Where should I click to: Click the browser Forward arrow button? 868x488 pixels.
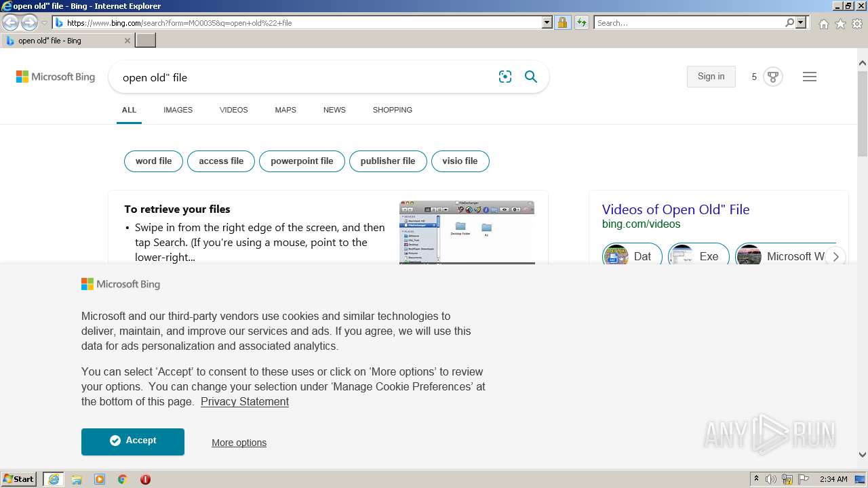pyautogui.click(x=29, y=23)
